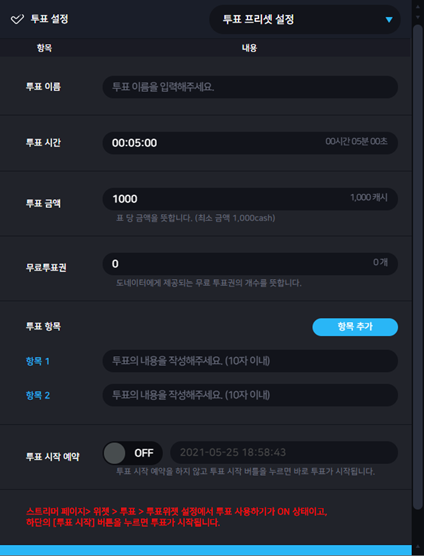The width and height of the screenshot is (424, 556).
Task: Click the blue bar at the bottom
Action: (206, 551)
